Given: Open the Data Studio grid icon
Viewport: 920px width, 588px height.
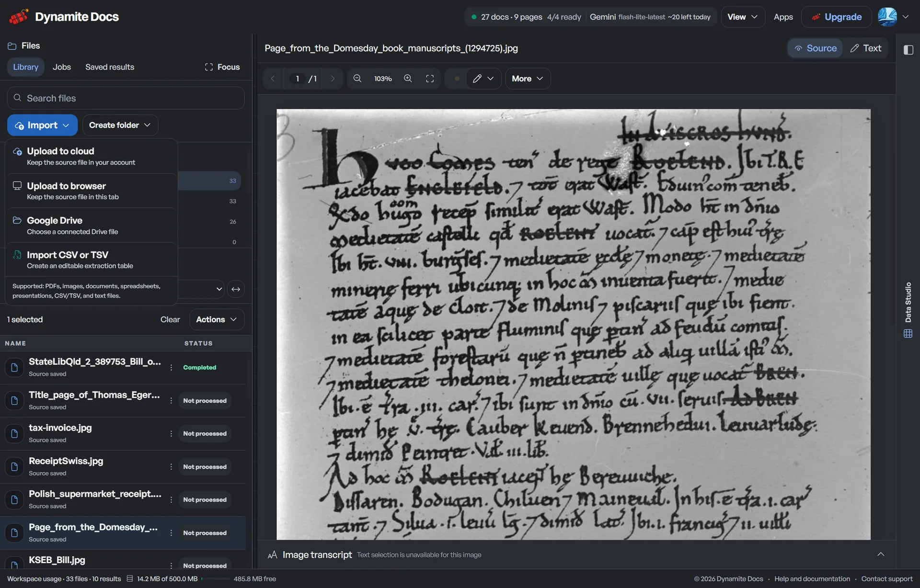Looking at the screenshot, I should click(908, 333).
